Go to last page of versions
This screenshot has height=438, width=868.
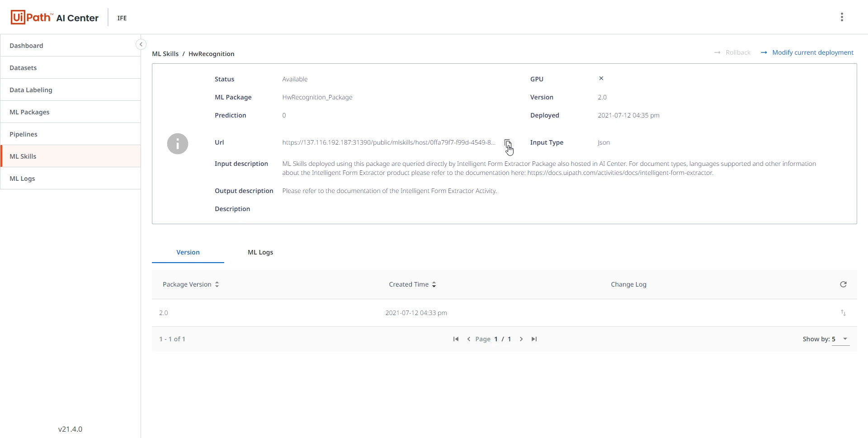tap(534, 339)
